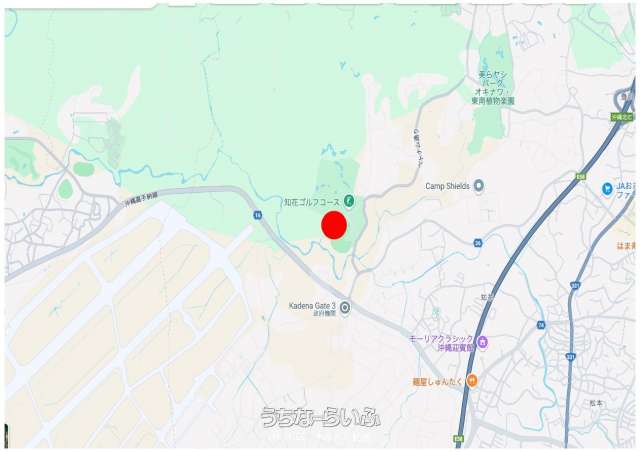Click the うちなーらいふ watermark text
The height and width of the screenshot is (452, 640).
(x=321, y=418)
